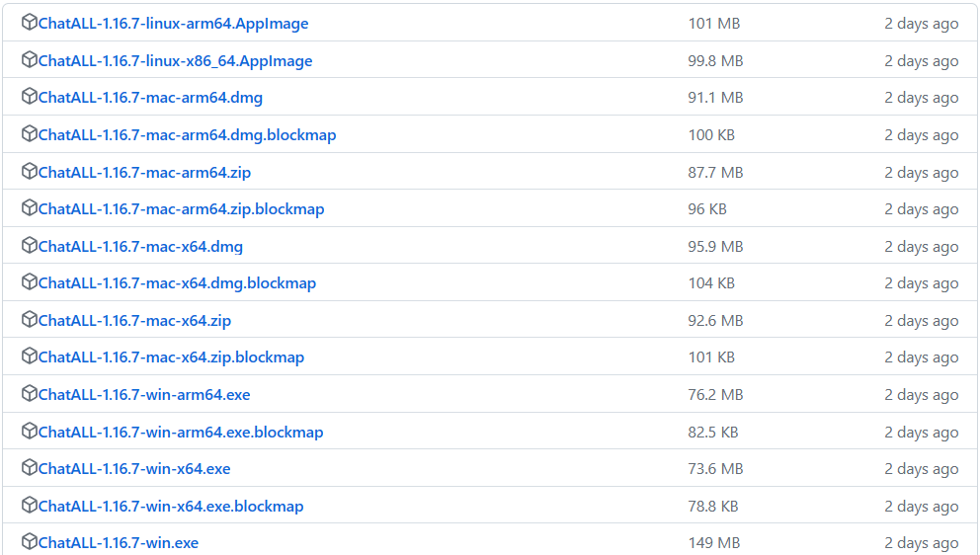Image resolution: width=980 pixels, height=555 pixels.
Task: Download ChatALL-1.16.7-mac-x64.dmg
Action: coord(140,247)
